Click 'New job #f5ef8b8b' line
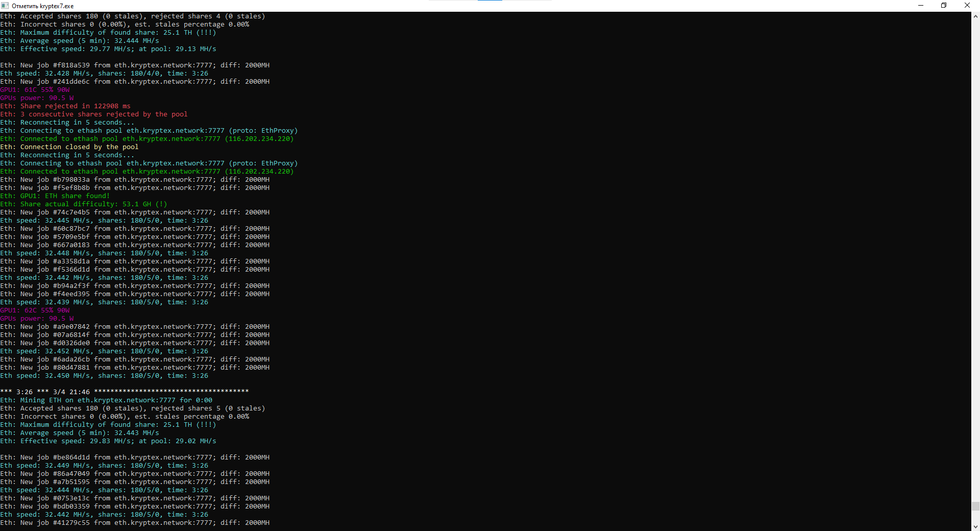 pos(135,188)
